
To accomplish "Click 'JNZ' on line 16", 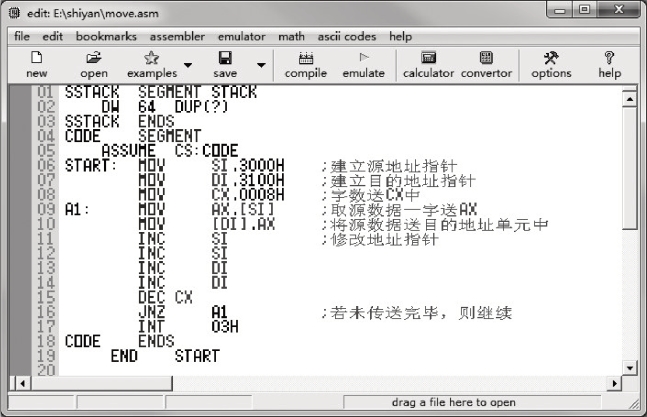I will pyautogui.click(x=151, y=312).
